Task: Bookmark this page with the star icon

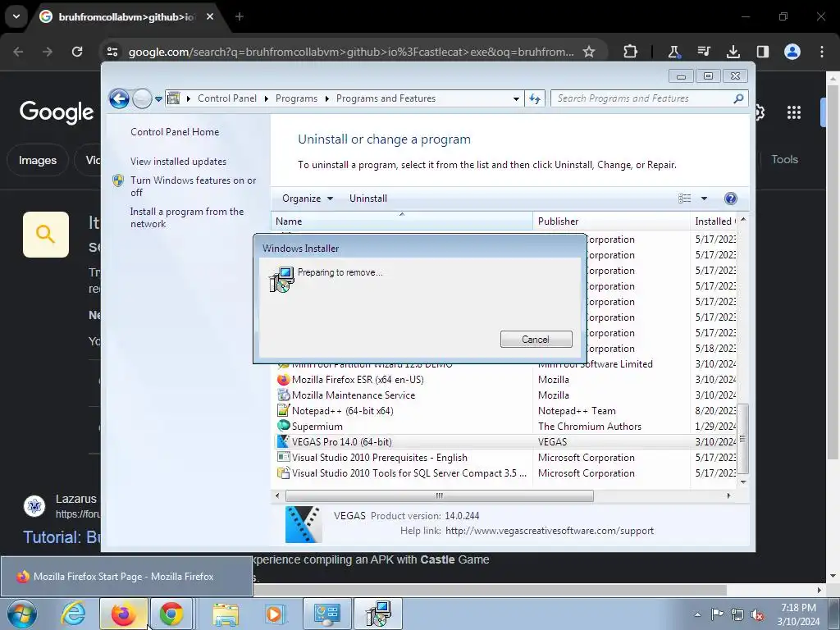Action: 589,52
